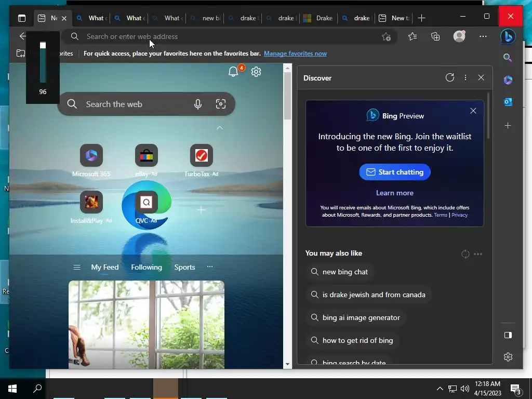The width and height of the screenshot is (532, 399).
Task: Dismiss the Bing Preview card
Action: pos(473,111)
